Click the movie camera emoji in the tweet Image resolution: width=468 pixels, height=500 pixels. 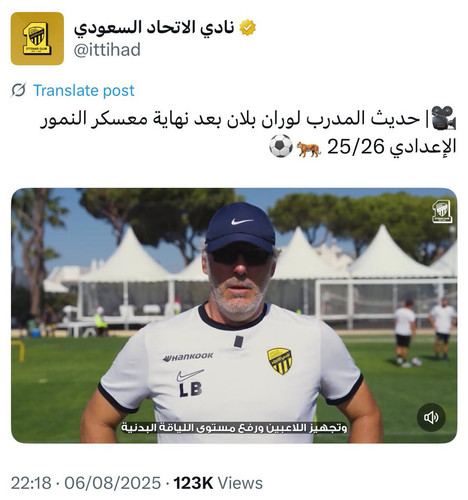[x=444, y=118]
